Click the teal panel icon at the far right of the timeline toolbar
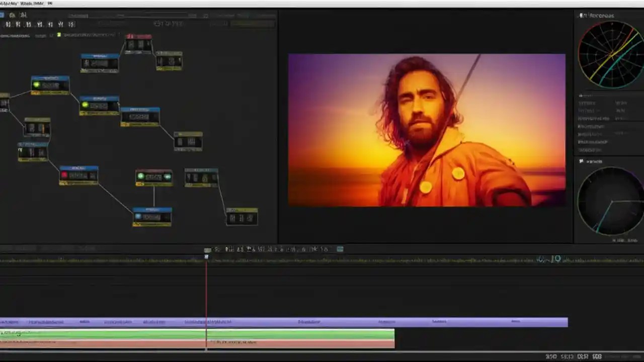 (x=340, y=249)
